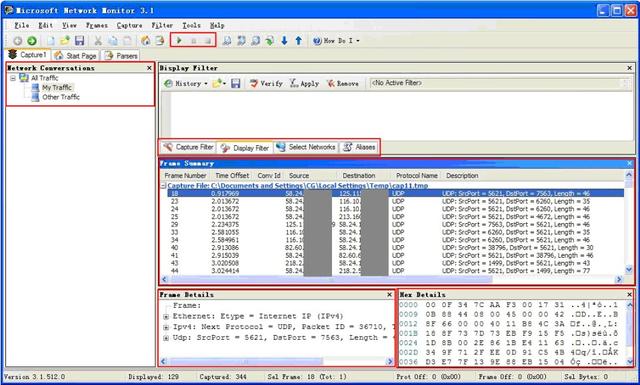Click the Save icon in main toolbar

pos(79,40)
